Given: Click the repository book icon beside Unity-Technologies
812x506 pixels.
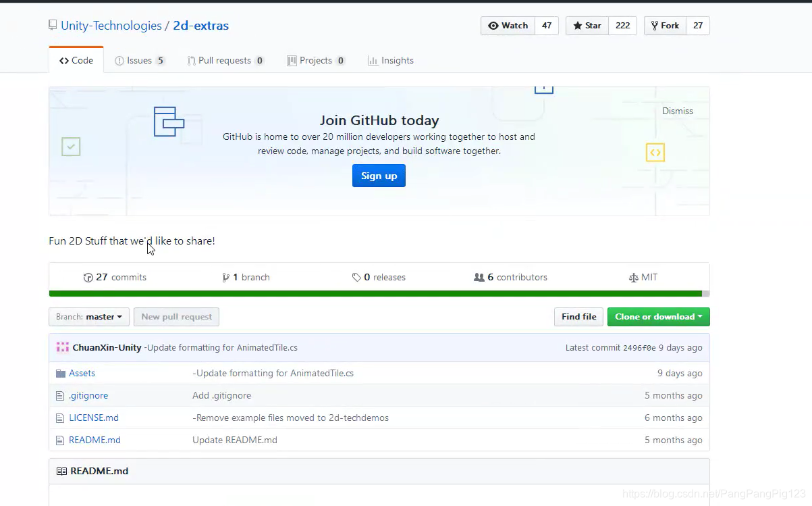Looking at the screenshot, I should coord(53,26).
